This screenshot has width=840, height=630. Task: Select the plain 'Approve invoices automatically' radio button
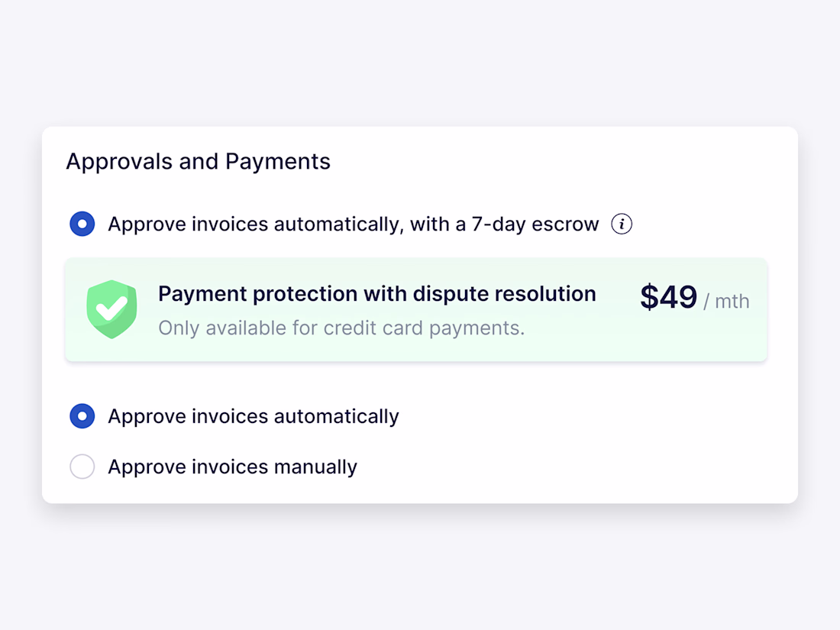(82, 416)
